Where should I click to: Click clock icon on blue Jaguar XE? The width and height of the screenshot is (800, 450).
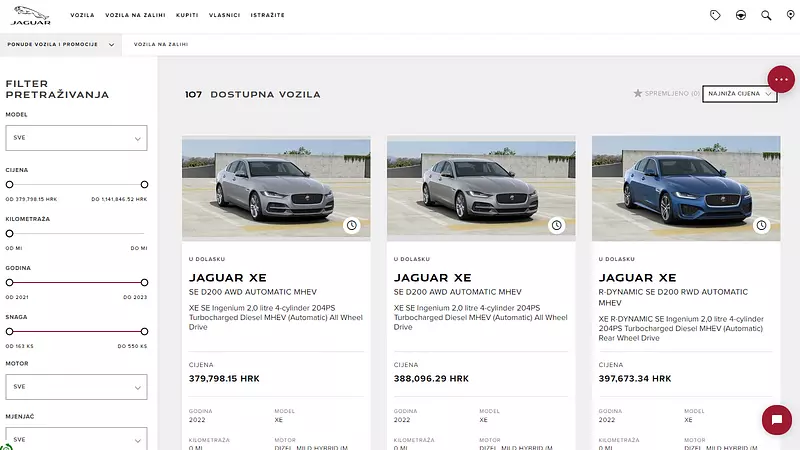[x=761, y=225]
